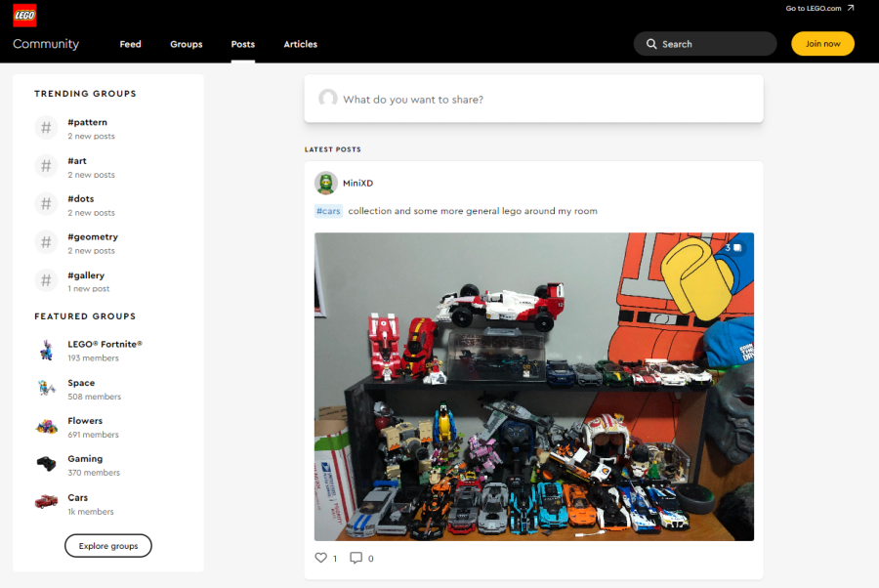Open the post's car collection photo
The height and width of the screenshot is (588, 879).
pos(533,386)
